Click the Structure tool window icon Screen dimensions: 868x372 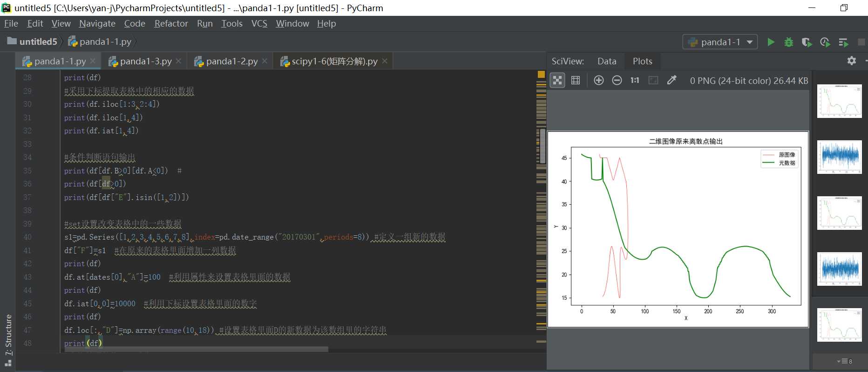pos(8,363)
